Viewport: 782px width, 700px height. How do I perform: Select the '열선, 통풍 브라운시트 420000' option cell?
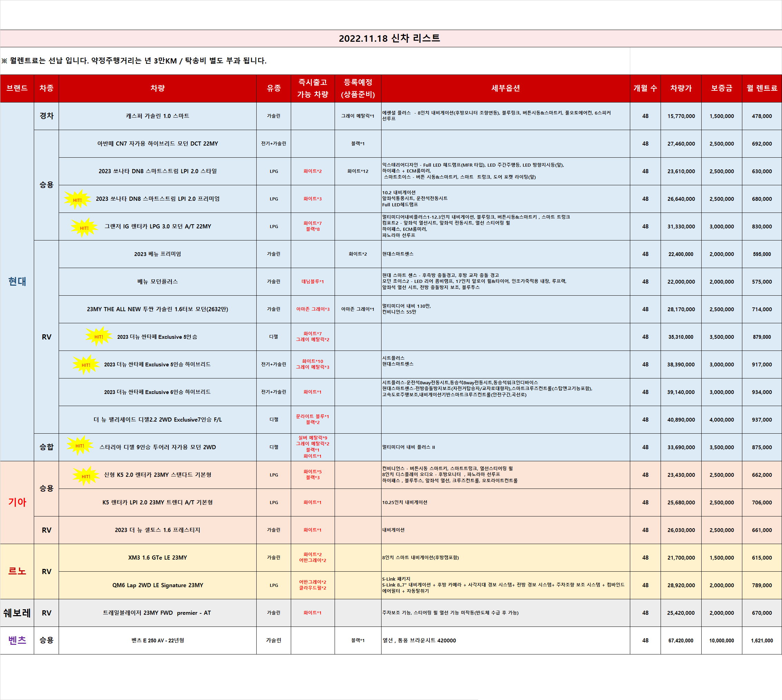pos(506,640)
